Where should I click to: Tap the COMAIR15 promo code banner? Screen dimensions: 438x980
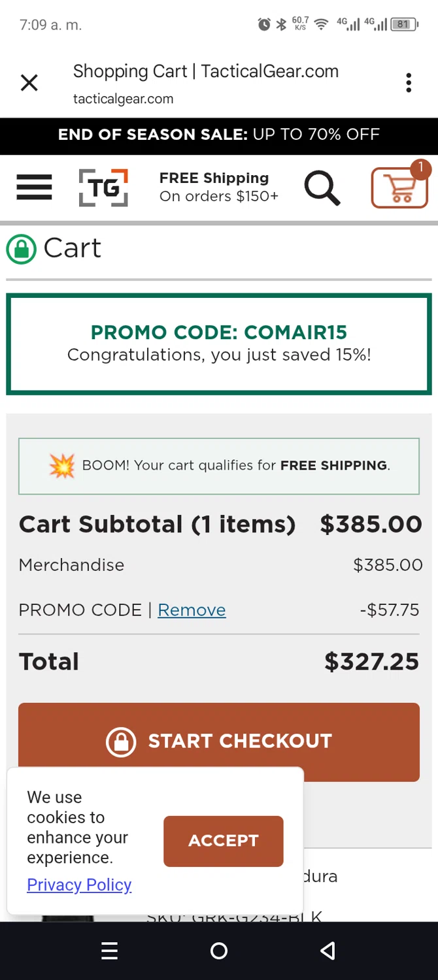click(x=219, y=344)
